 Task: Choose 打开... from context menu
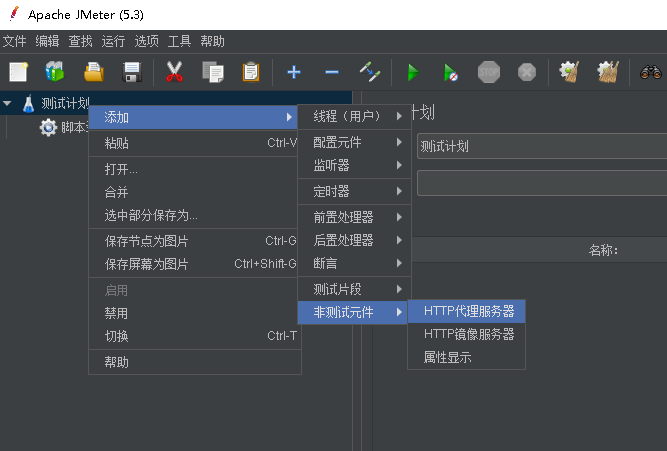click(193, 169)
